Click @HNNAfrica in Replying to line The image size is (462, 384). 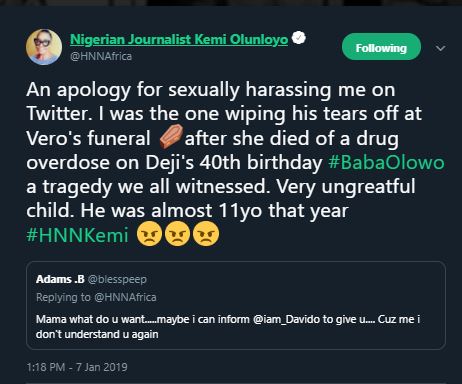(125, 297)
